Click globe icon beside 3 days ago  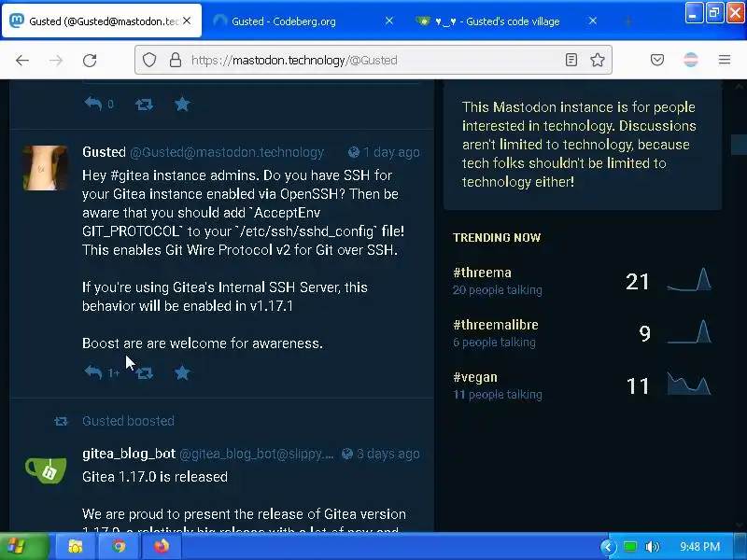click(x=347, y=454)
